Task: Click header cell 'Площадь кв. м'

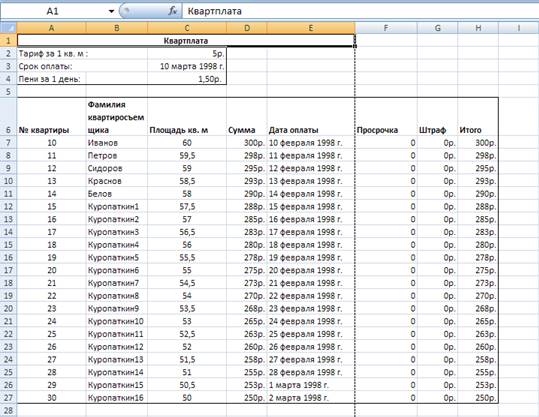Action: pyautogui.click(x=187, y=117)
